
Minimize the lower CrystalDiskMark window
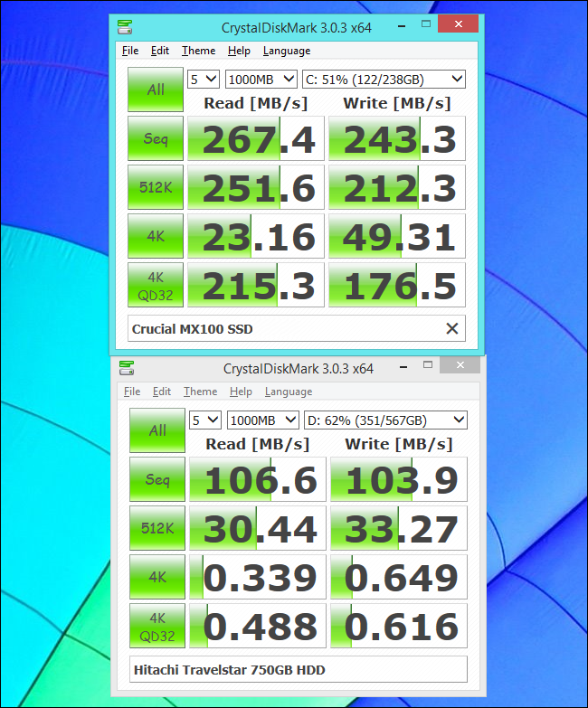click(x=403, y=366)
